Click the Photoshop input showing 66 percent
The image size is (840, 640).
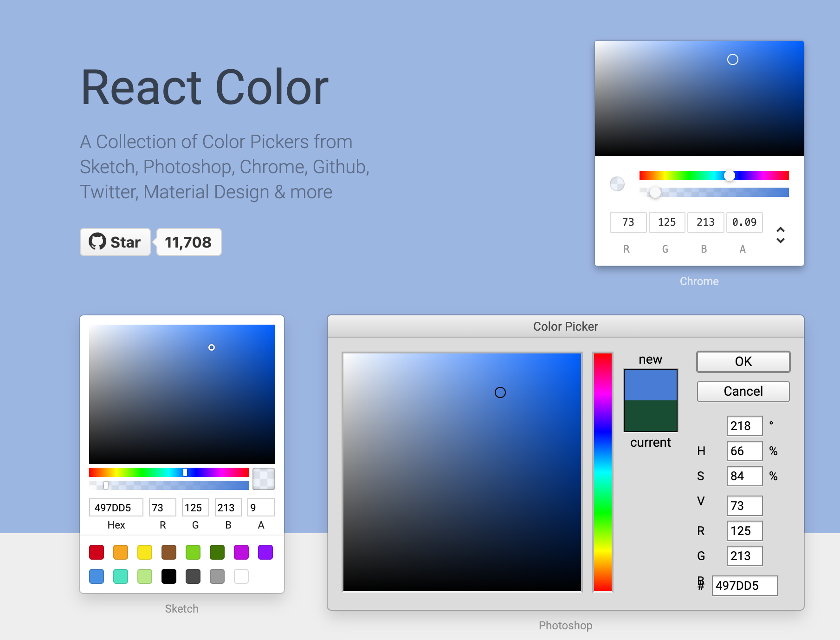(x=744, y=451)
